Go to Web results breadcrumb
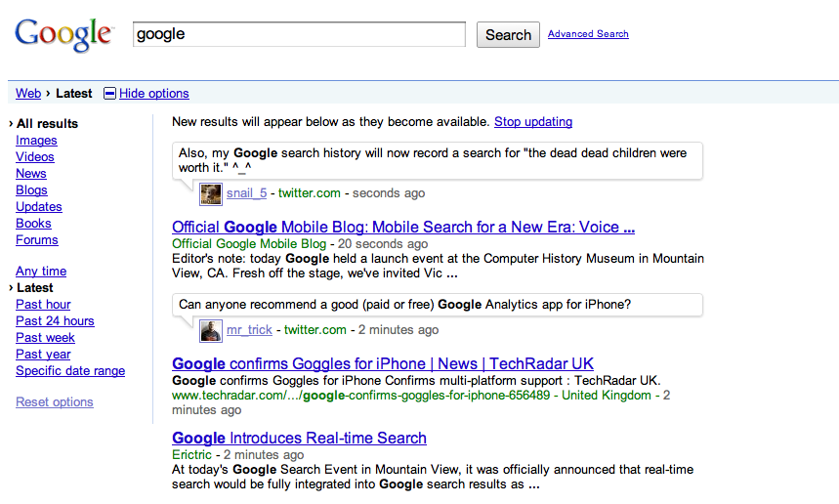The height and width of the screenshot is (504, 839). click(x=28, y=94)
